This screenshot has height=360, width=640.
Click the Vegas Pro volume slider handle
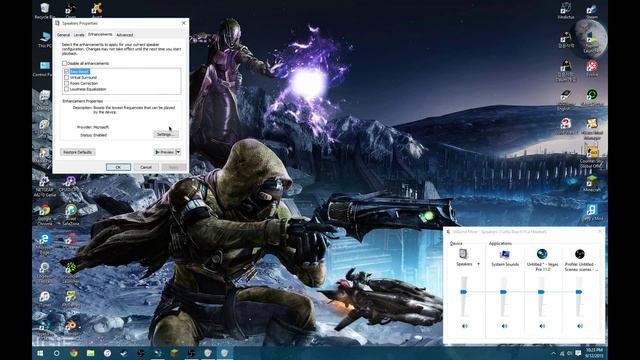pyautogui.click(x=541, y=291)
